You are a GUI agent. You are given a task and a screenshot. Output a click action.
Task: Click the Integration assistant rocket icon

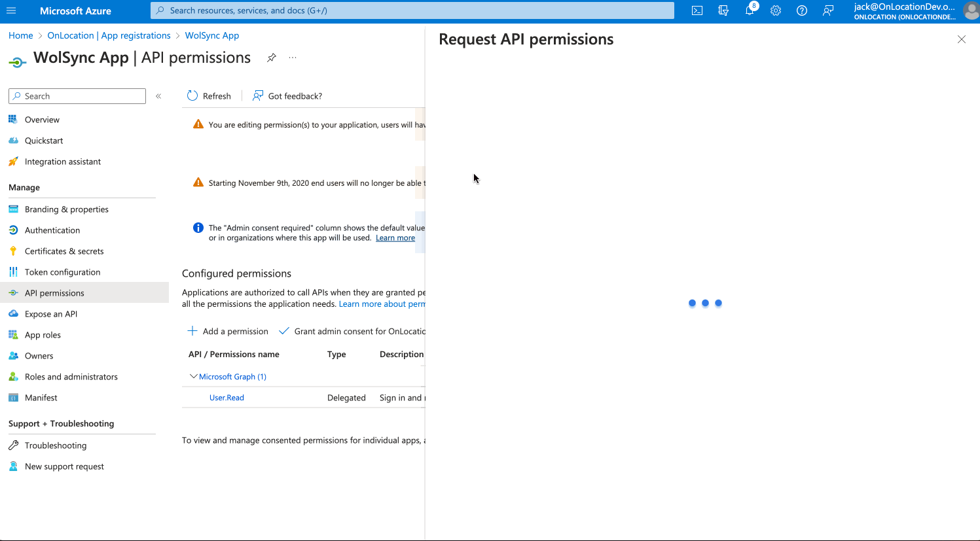13,162
